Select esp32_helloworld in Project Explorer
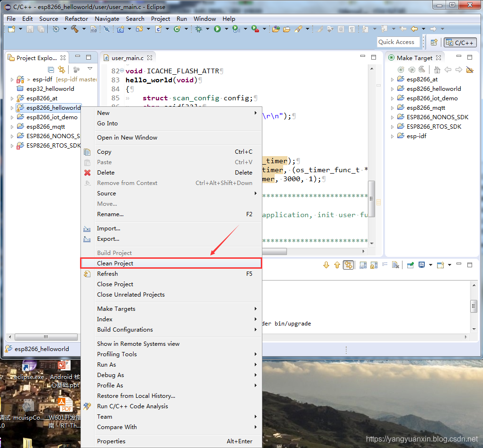This screenshot has width=483, height=448. pos(50,89)
